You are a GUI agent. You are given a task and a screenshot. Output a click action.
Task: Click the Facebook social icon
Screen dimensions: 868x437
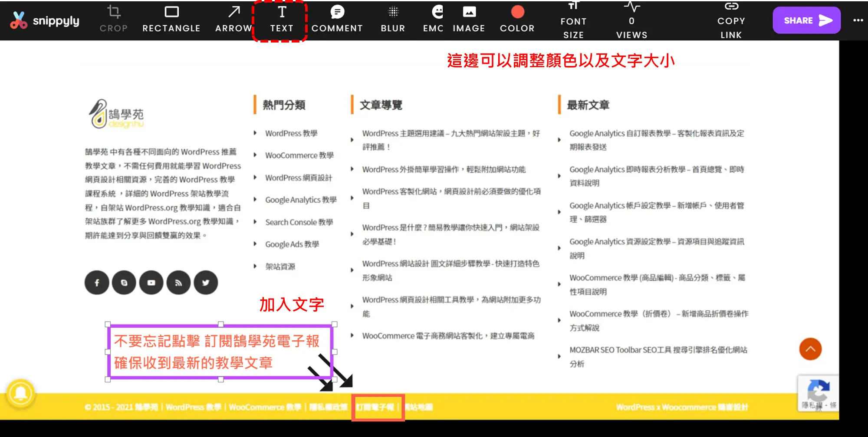pos(97,283)
